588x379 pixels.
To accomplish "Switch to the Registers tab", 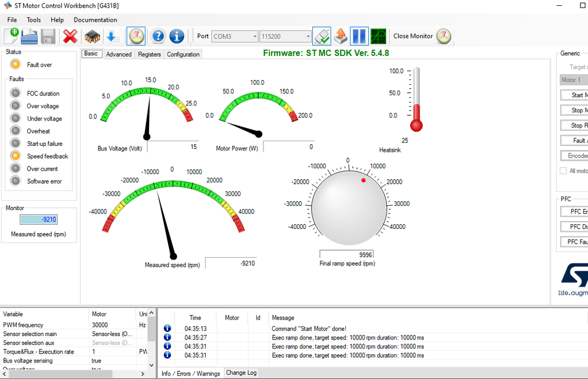I will coord(149,54).
